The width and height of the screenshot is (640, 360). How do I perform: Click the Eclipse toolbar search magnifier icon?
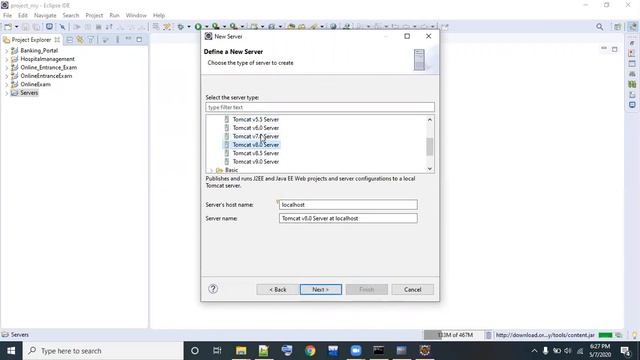pyautogui.click(x=600, y=27)
